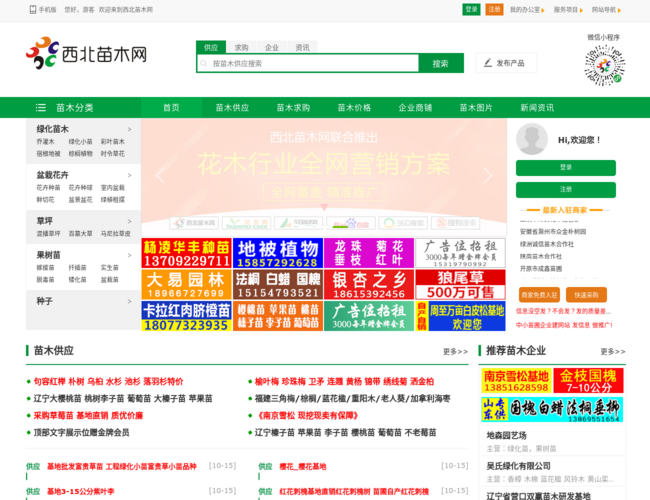Click 更多>> next to 推荐苗木企业
Viewport: 650px width, 500px height.
coord(613,352)
